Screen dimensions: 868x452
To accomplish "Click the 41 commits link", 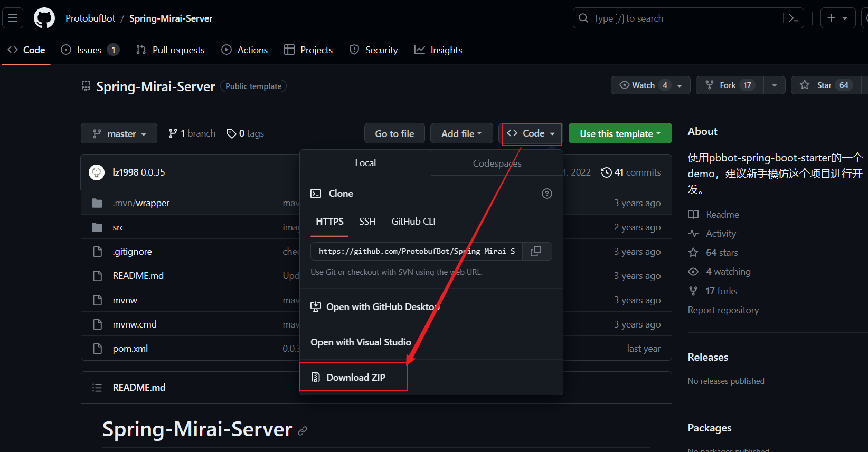I will coord(631,172).
